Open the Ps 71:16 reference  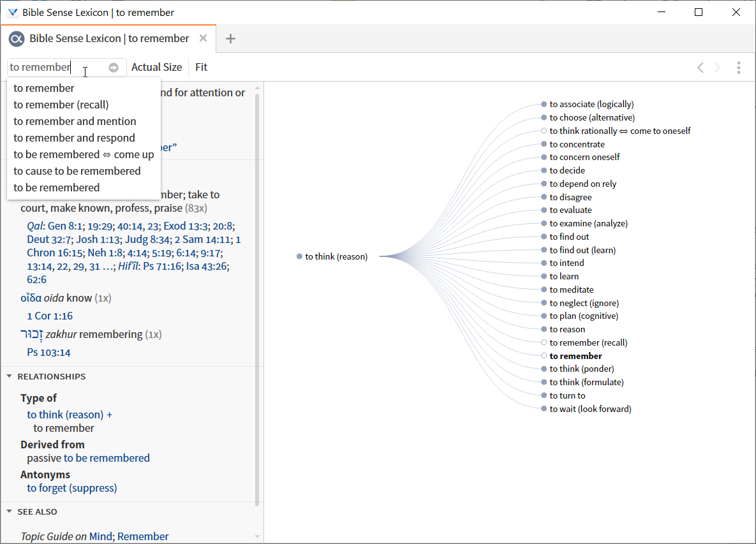click(161, 266)
